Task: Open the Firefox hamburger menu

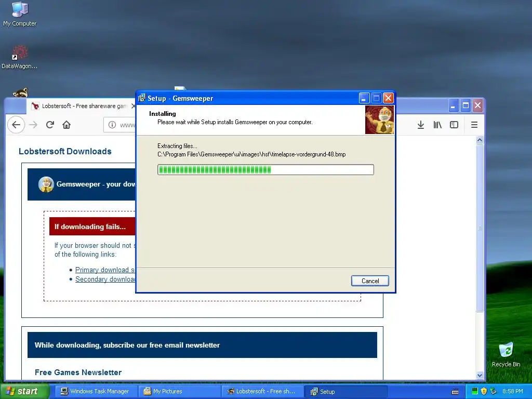Action: tap(474, 125)
